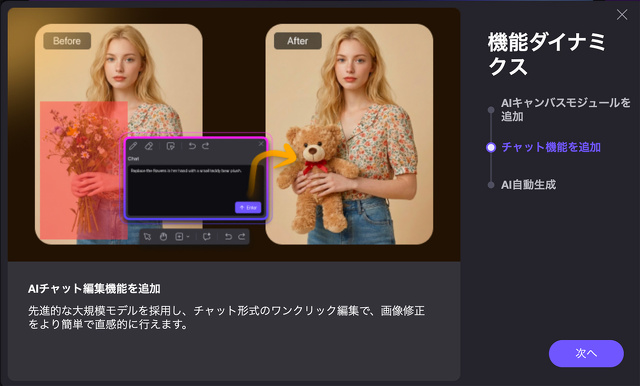640x386 pixels.
Task: Click the 次へ button
Action: click(586, 353)
